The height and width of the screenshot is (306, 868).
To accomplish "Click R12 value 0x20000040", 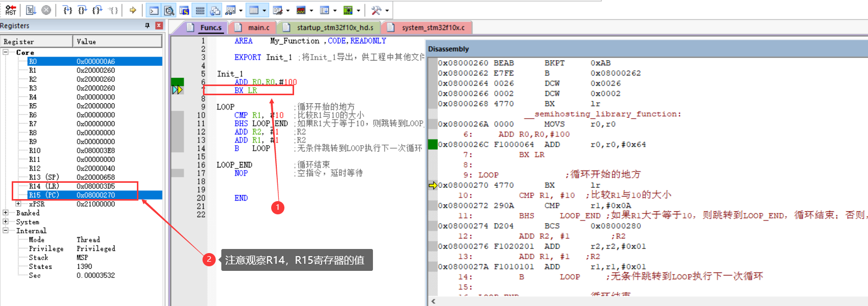I will tap(96, 169).
